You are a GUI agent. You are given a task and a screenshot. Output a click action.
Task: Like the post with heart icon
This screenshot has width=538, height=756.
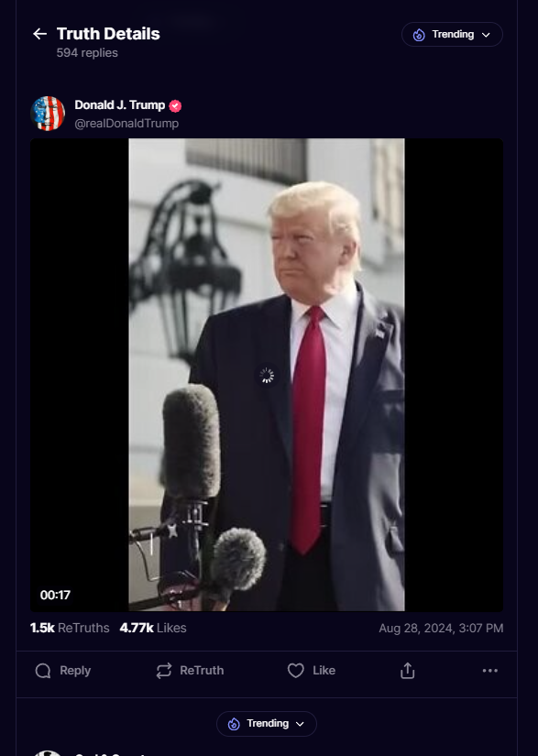(x=295, y=671)
